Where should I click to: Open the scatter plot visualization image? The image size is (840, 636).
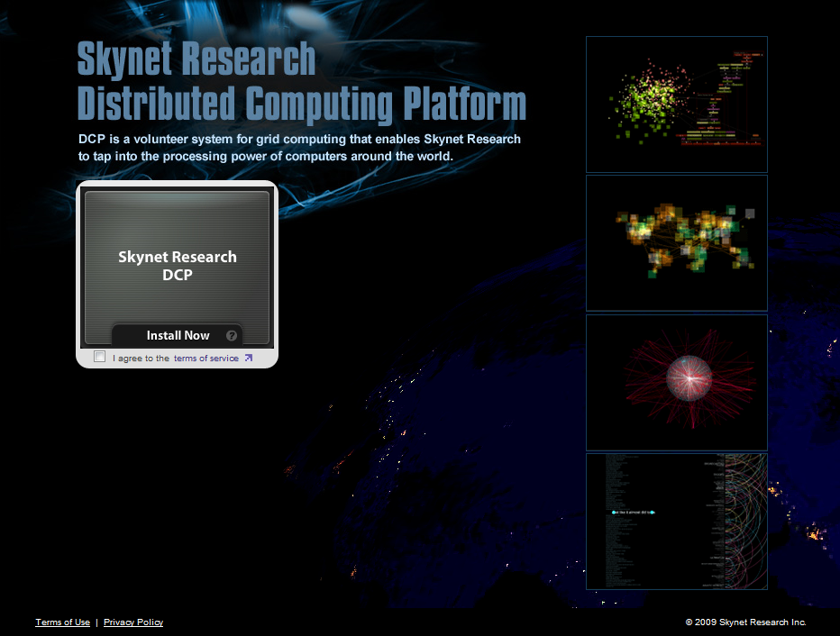pyautogui.click(x=676, y=104)
